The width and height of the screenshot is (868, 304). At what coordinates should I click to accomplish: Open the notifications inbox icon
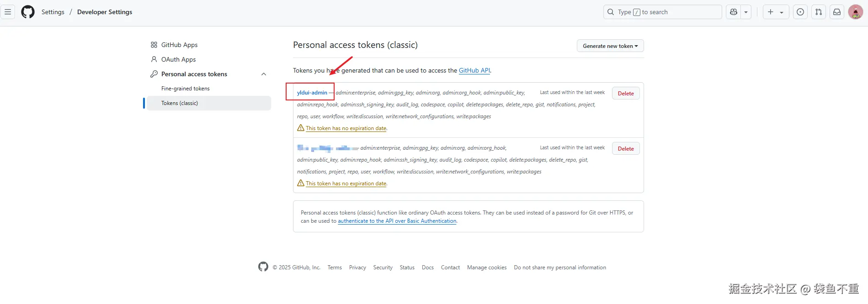(837, 12)
